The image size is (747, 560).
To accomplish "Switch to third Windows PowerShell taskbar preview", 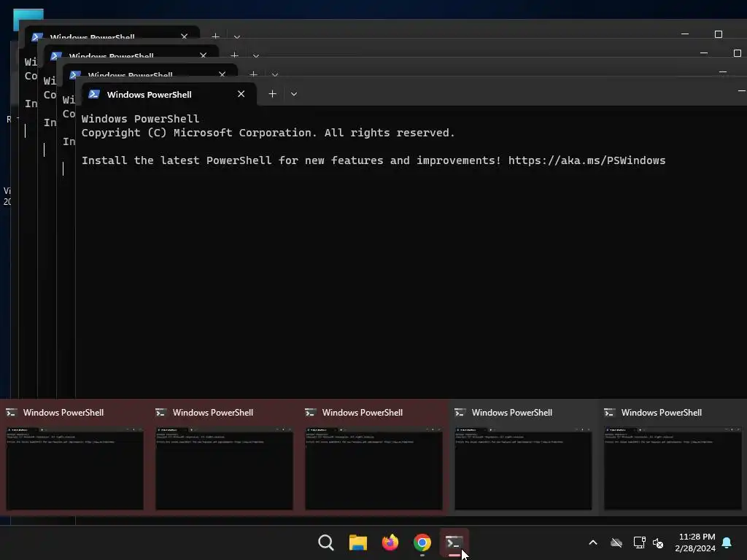I will pyautogui.click(x=374, y=458).
